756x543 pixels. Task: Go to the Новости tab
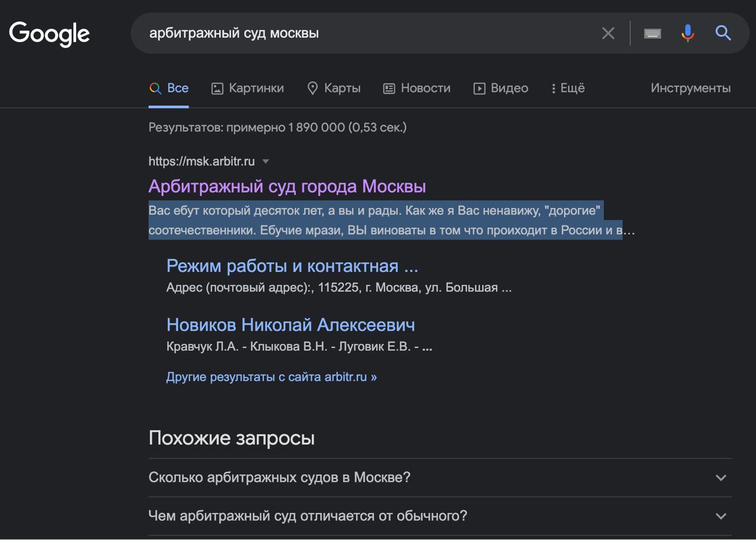point(416,89)
